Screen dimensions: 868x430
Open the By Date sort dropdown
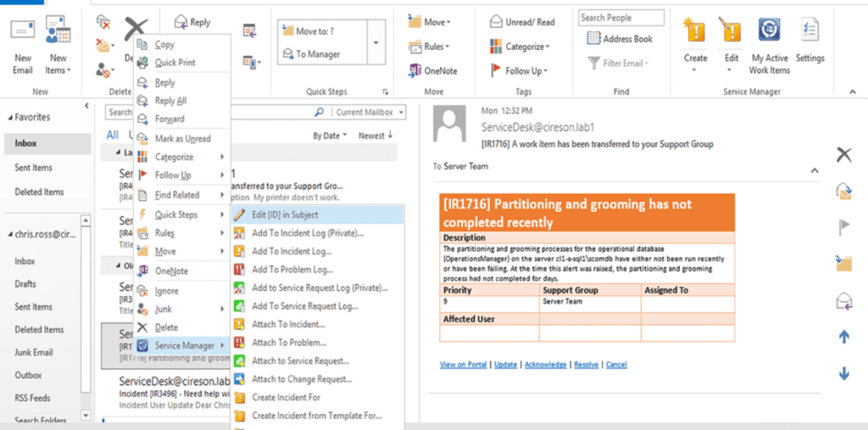click(330, 136)
